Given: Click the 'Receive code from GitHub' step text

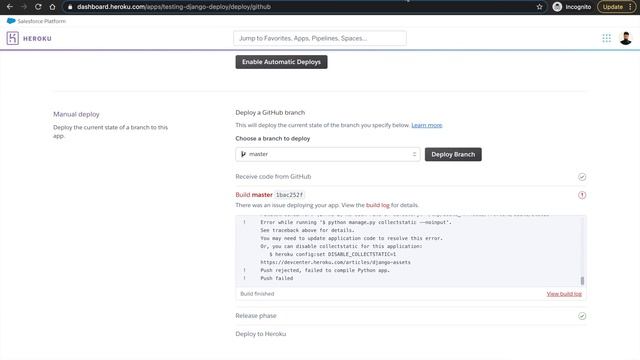Looking at the screenshot, I should click(273, 177).
